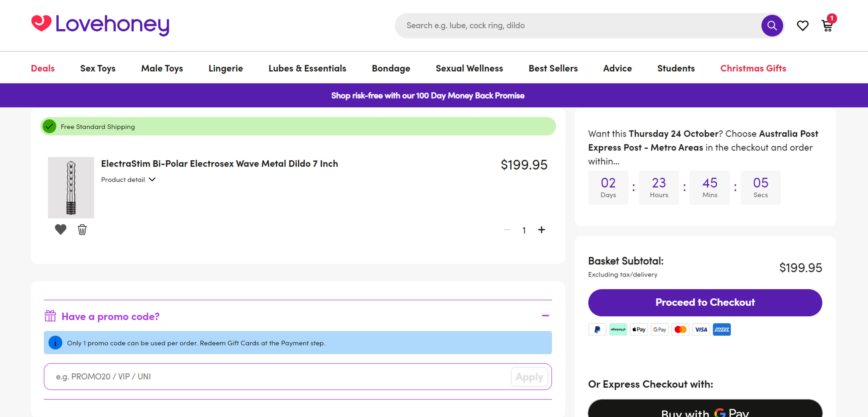Open the Students menu

676,68
